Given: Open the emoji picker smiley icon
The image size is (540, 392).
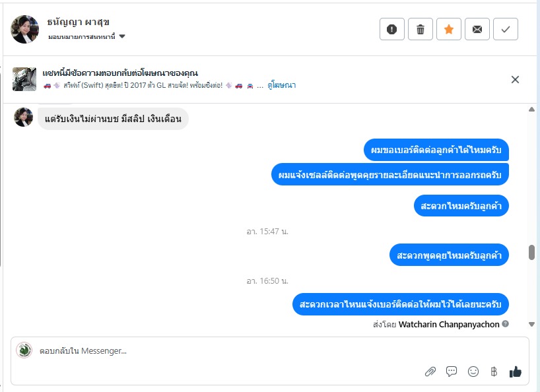Looking at the screenshot, I should 473,372.
